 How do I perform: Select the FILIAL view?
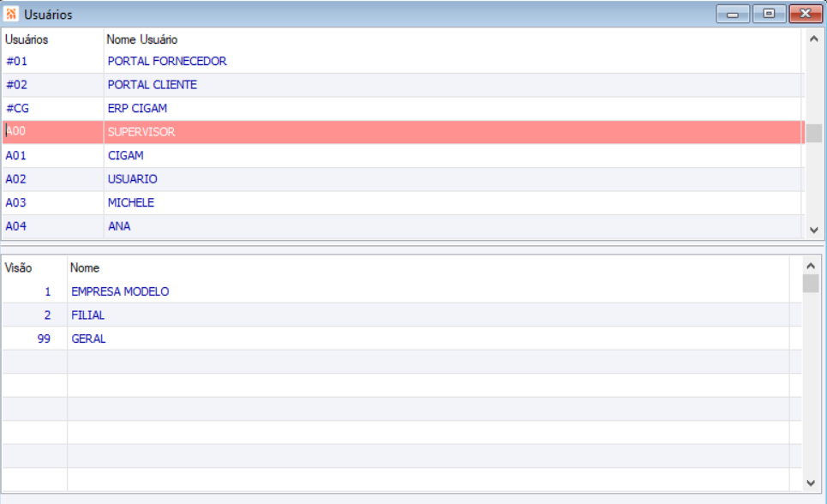(88, 315)
